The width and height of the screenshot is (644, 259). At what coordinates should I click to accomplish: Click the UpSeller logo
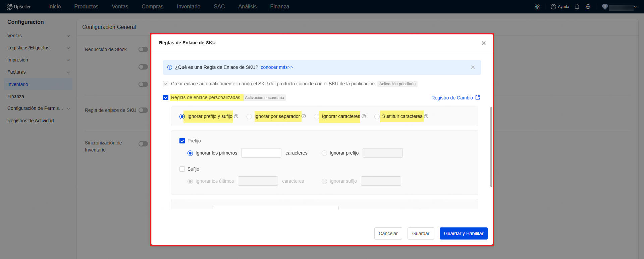[x=19, y=7]
